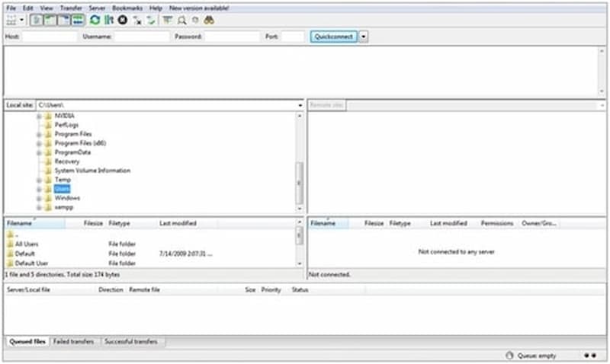The width and height of the screenshot is (610, 364).
Task: Sort local list by Filesize column
Action: 93,223
